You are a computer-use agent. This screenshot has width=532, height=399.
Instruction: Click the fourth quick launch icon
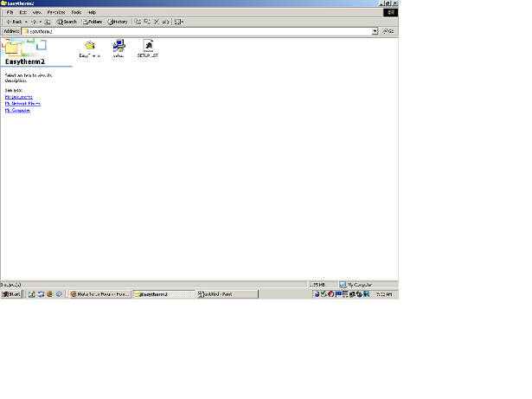59,294
